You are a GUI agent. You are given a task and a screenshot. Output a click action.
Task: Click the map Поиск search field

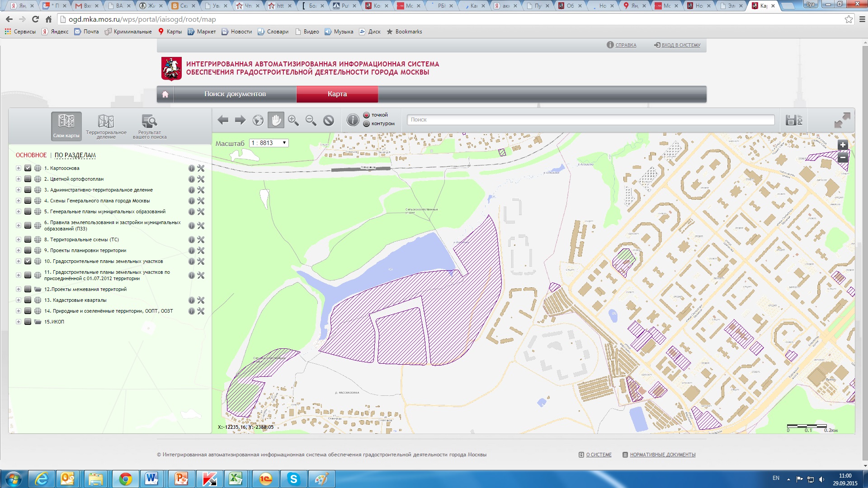[591, 120]
